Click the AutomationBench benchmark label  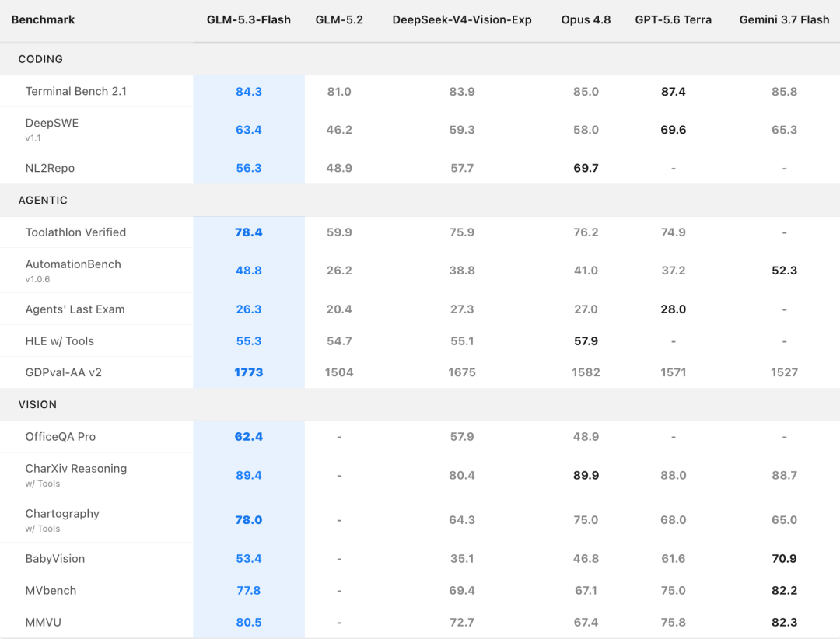73,264
